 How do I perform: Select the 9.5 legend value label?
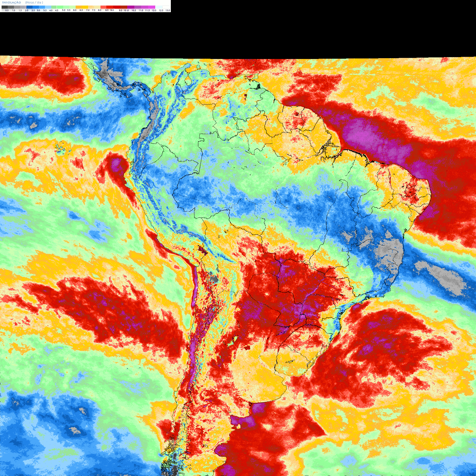pos(121,10)
